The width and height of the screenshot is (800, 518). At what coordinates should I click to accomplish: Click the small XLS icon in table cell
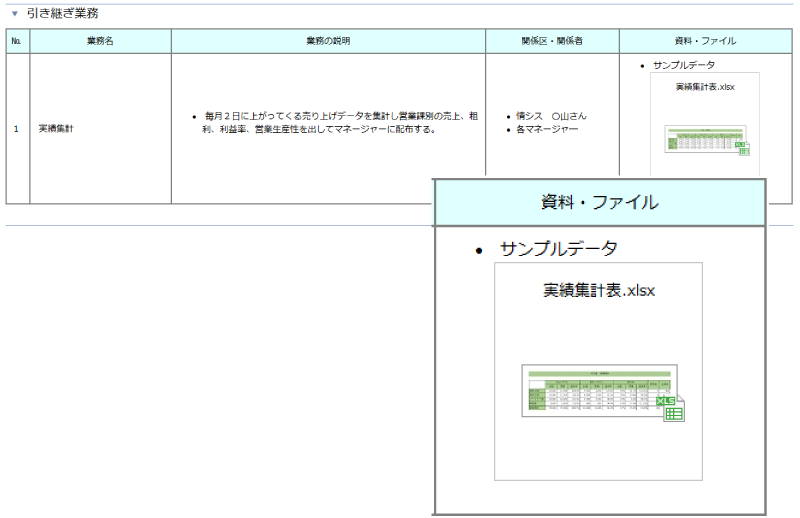tap(742, 149)
